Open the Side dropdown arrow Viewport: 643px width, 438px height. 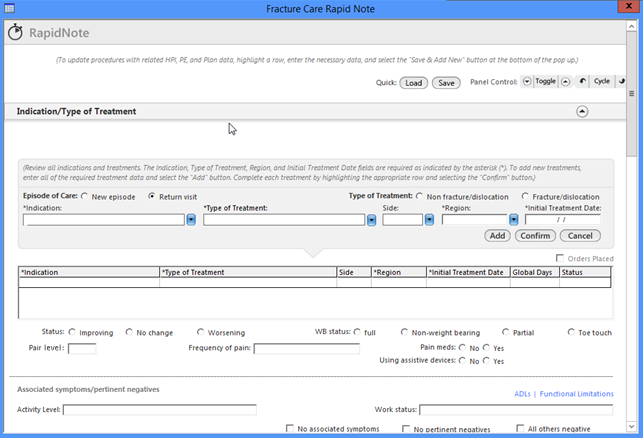tap(429, 220)
